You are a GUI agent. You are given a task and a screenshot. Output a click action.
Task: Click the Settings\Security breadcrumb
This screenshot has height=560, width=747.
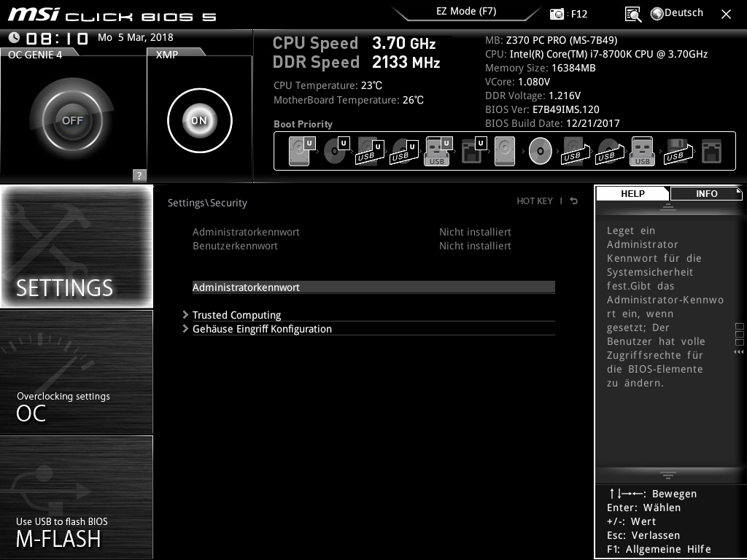point(207,203)
